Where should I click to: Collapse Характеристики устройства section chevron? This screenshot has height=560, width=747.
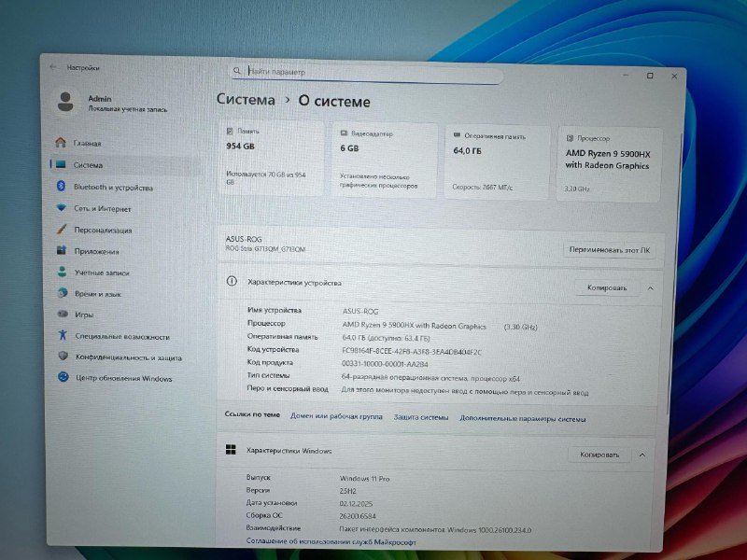click(x=651, y=288)
